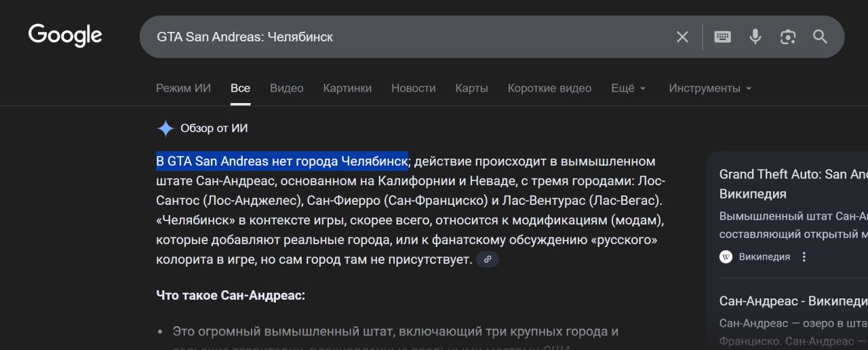Open Google Lens image search
868x350 pixels.
787,37
